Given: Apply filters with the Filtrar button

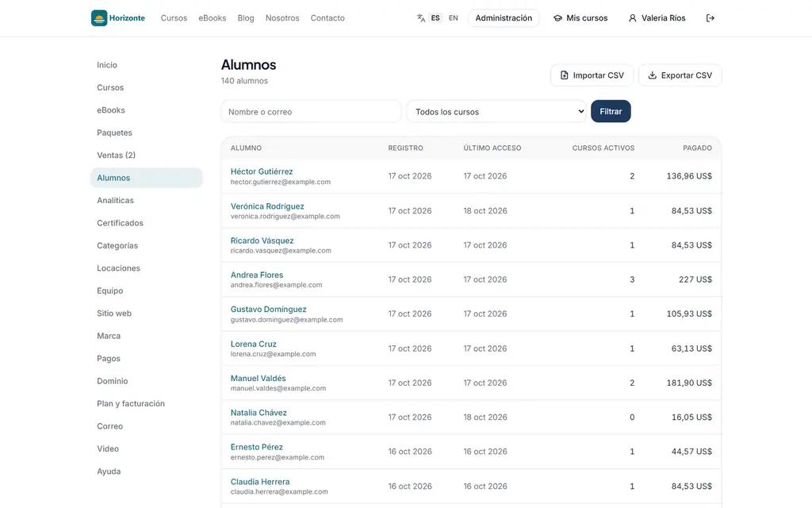Looking at the screenshot, I should 611,111.
